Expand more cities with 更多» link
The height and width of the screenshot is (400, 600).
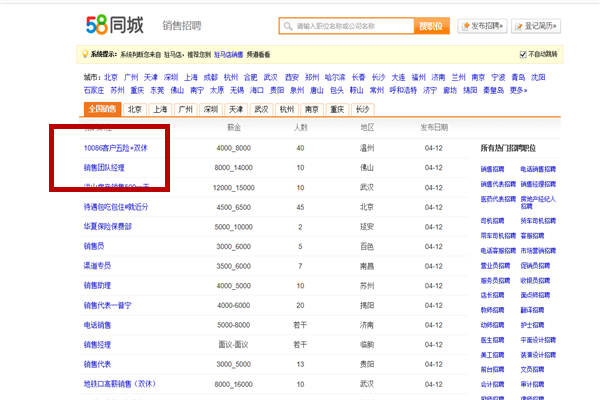tap(518, 90)
